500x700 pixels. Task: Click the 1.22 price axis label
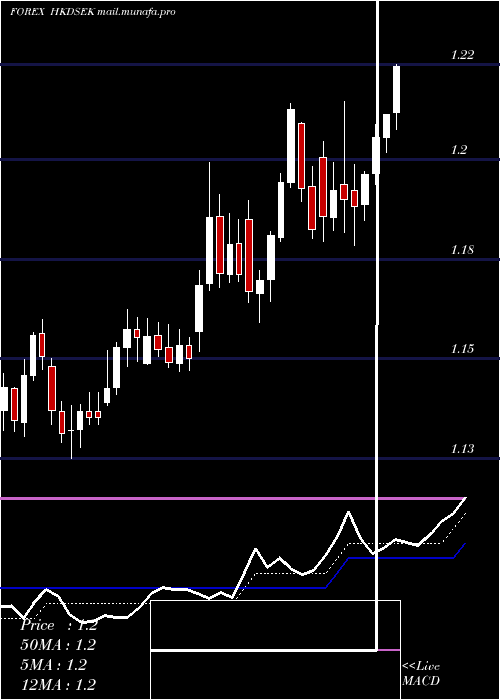click(x=462, y=55)
